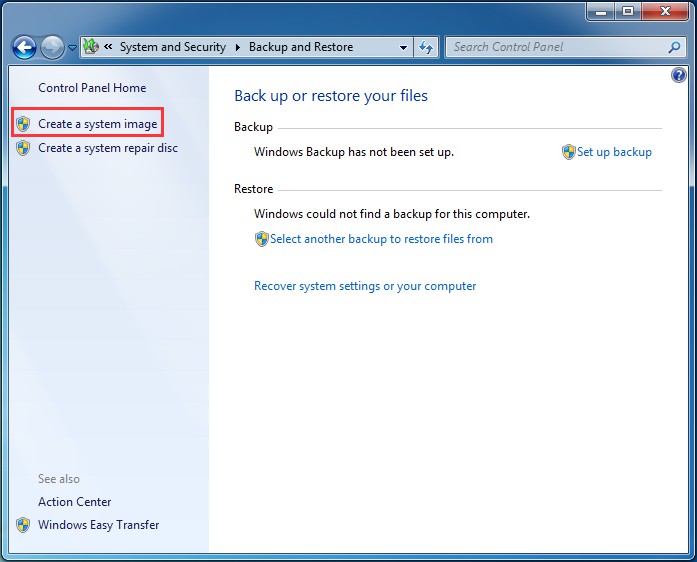
Task: Click the 'Back up or restore your files' heading
Action: [331, 96]
